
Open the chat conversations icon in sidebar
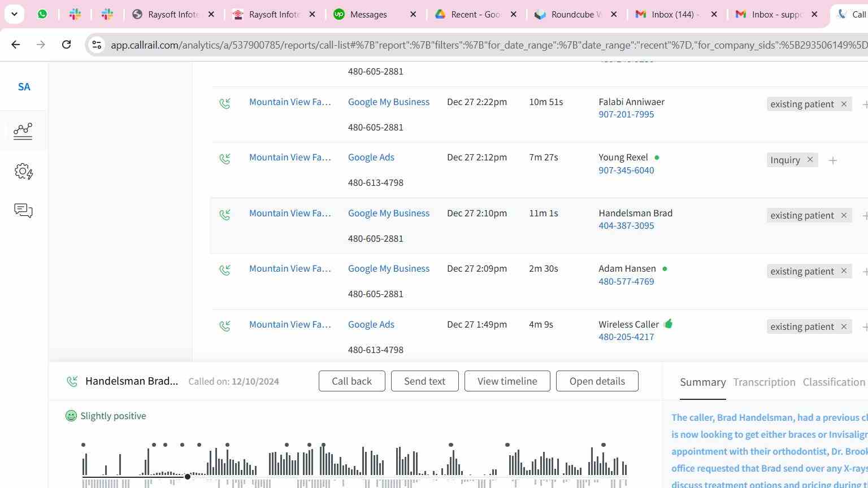pos(23,211)
